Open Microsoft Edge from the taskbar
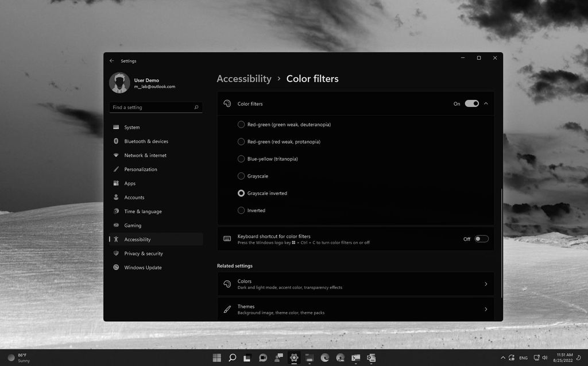Image resolution: width=588 pixels, height=366 pixels. 324,357
